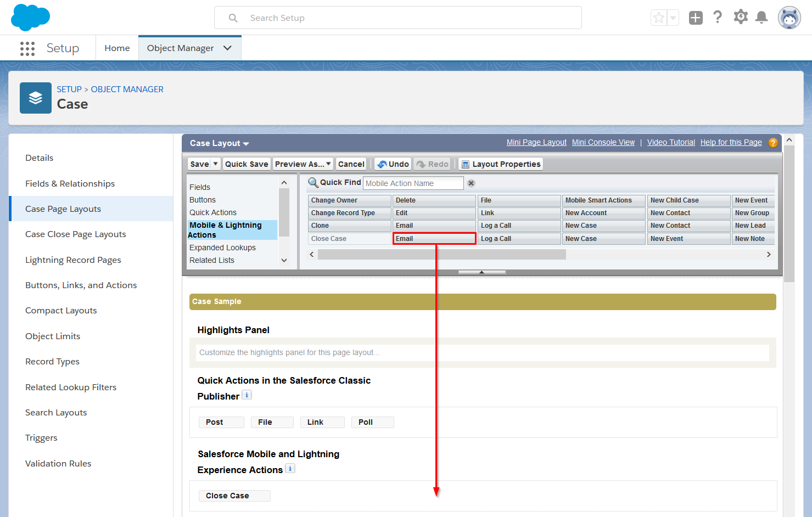Open the help question mark in header

(718, 17)
